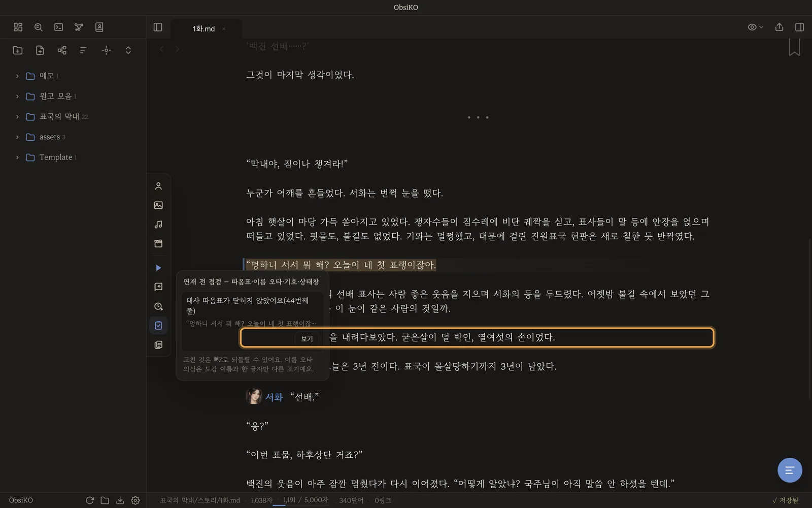Click the line "이번 표물, 하후상단 거죠?"
Screen dimensions: 812x508
(304, 455)
